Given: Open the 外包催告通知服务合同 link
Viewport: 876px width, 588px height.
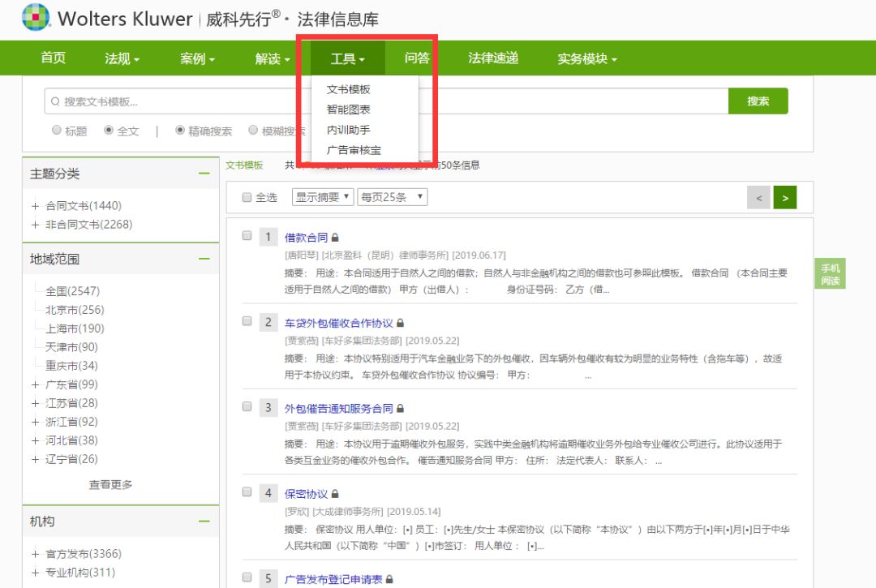Looking at the screenshot, I should (339, 408).
